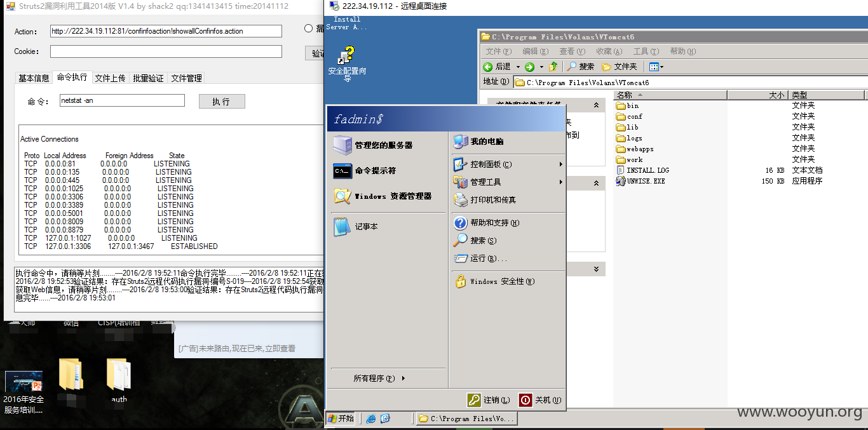Switch to 文件管理 tab

(x=186, y=78)
